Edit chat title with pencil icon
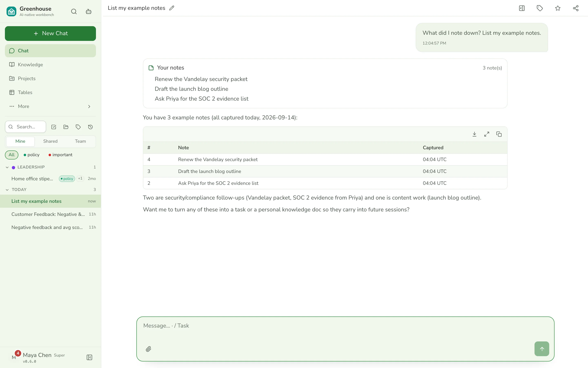 [x=172, y=8]
